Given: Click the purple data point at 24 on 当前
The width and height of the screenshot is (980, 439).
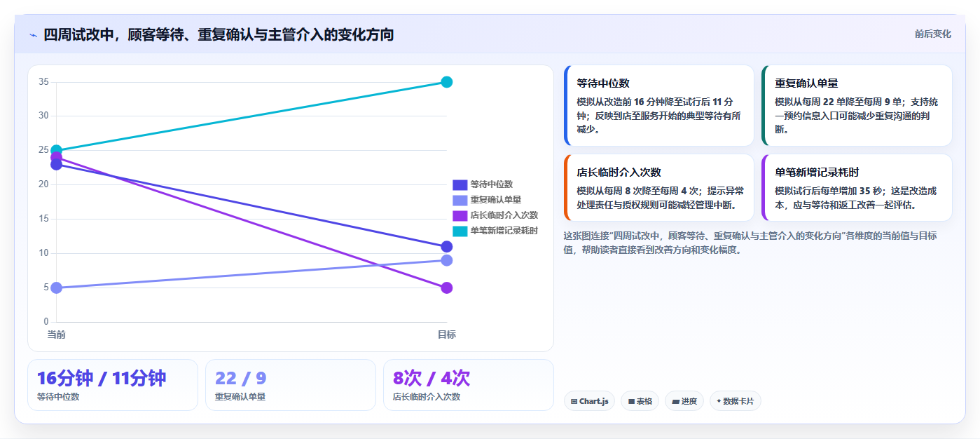Looking at the screenshot, I should (x=57, y=158).
